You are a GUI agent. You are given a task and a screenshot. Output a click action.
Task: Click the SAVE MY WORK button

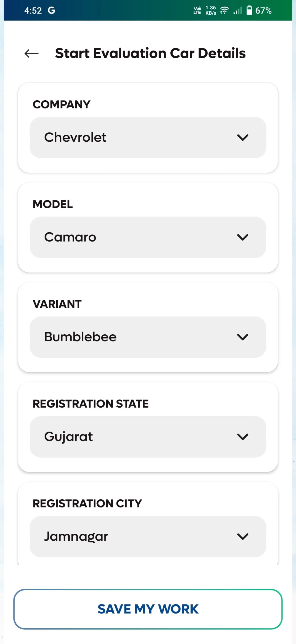[x=148, y=609]
